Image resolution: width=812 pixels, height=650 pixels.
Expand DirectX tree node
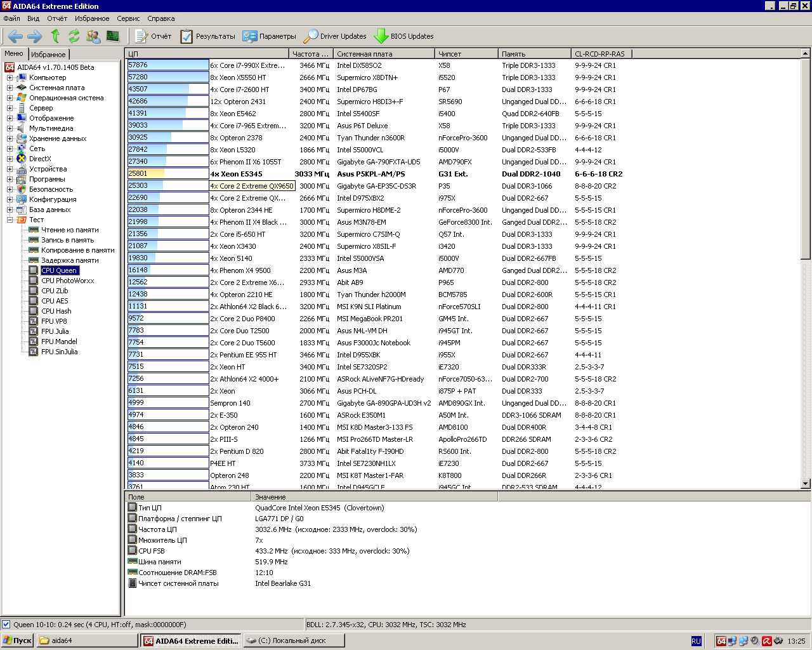(x=10, y=159)
